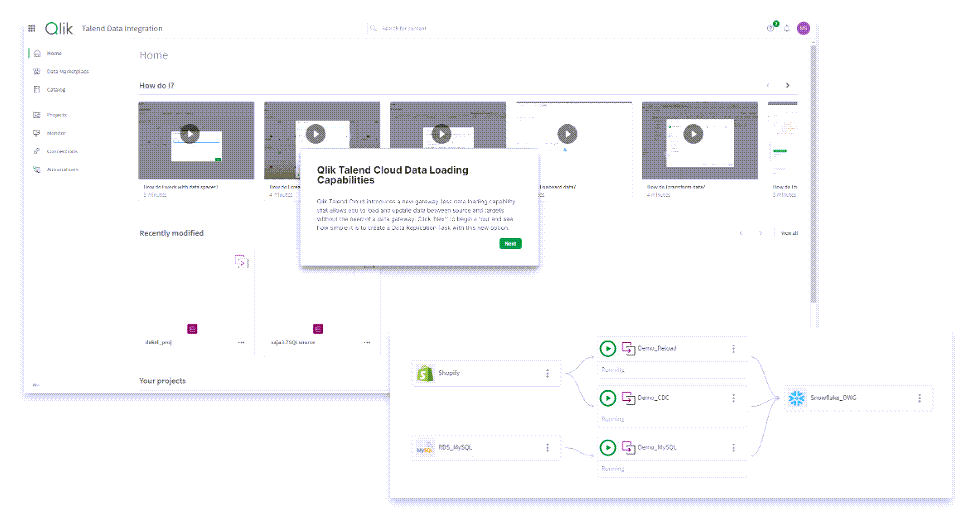
Task: Run the Demo_Reload task
Action: pos(608,349)
